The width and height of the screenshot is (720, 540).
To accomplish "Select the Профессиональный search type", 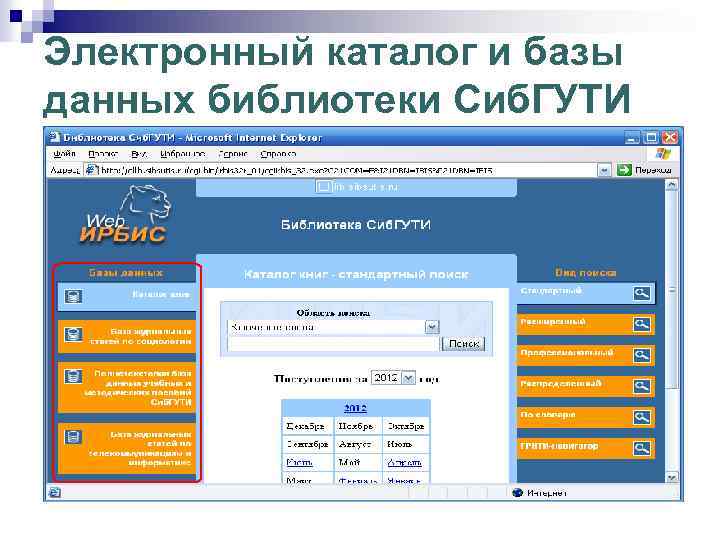I will click(x=586, y=355).
